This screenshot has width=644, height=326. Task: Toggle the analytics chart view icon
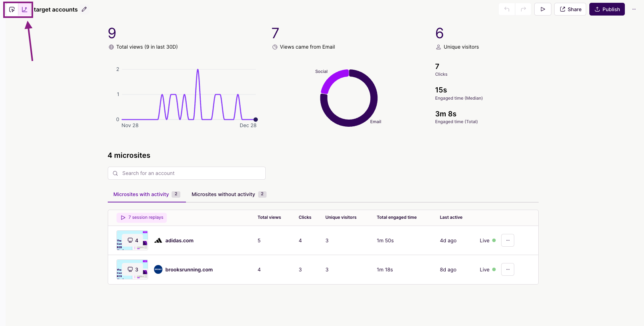(x=25, y=10)
